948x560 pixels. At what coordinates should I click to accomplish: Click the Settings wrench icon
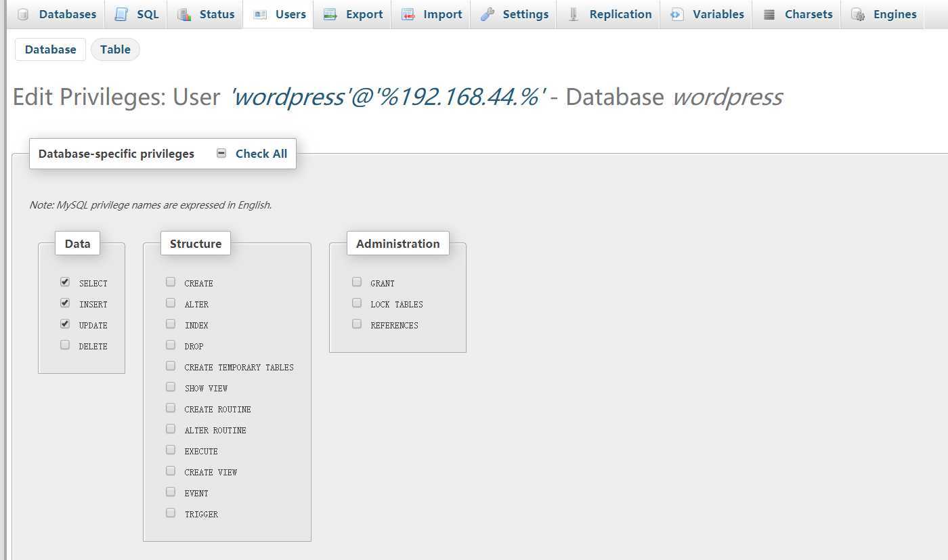[488, 14]
